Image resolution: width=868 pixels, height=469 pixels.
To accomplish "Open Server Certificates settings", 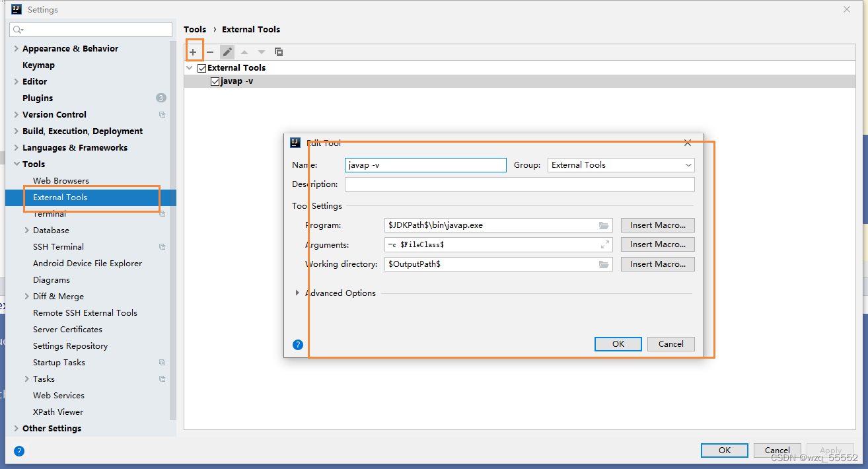I will (x=67, y=330).
